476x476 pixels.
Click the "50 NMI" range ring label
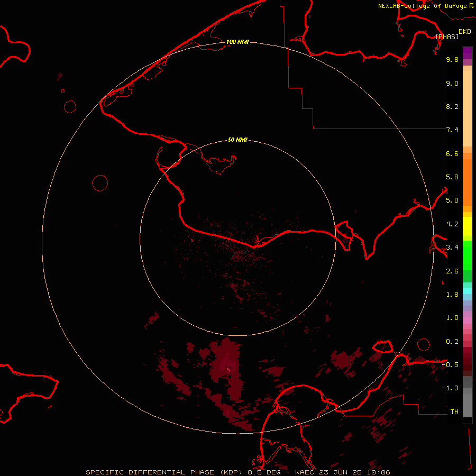click(x=237, y=140)
